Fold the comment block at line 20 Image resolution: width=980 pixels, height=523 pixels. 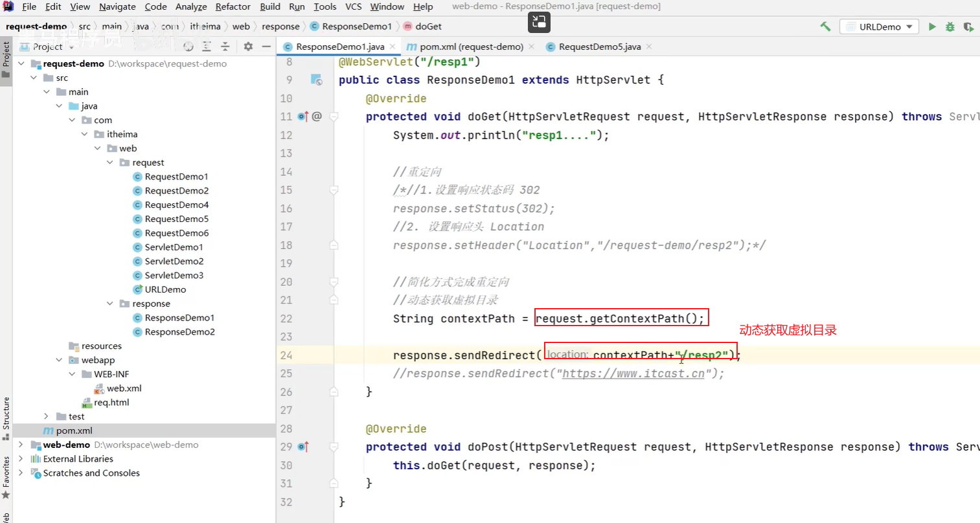click(334, 282)
